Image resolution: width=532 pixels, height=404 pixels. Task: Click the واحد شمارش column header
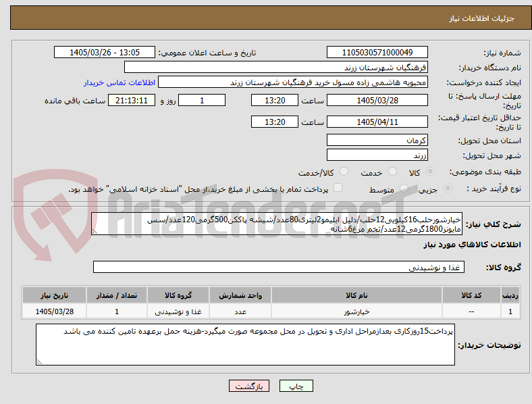pos(240,295)
